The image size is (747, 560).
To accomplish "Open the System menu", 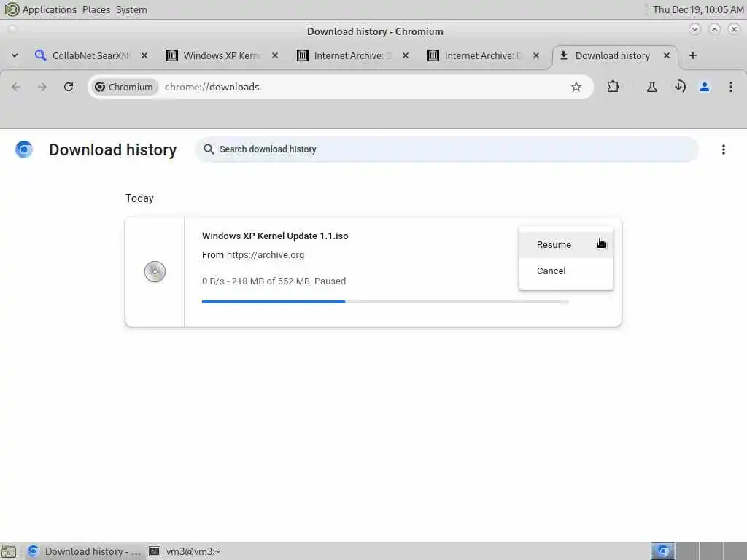I will [131, 9].
